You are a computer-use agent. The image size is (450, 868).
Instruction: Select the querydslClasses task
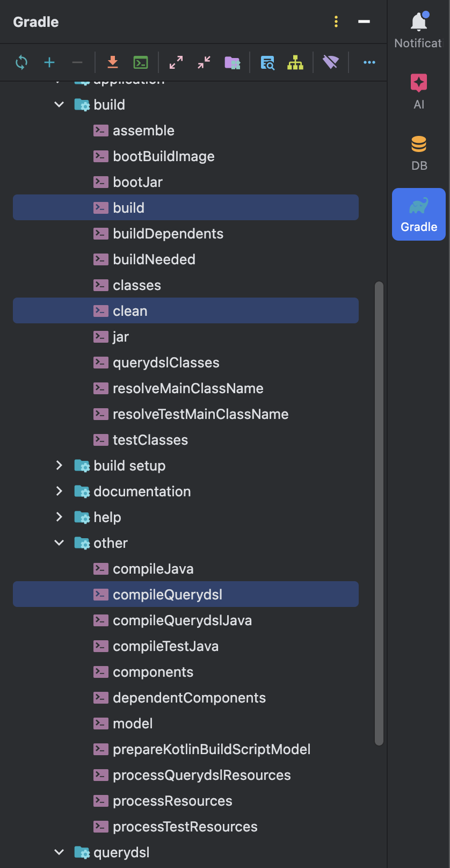point(186,363)
